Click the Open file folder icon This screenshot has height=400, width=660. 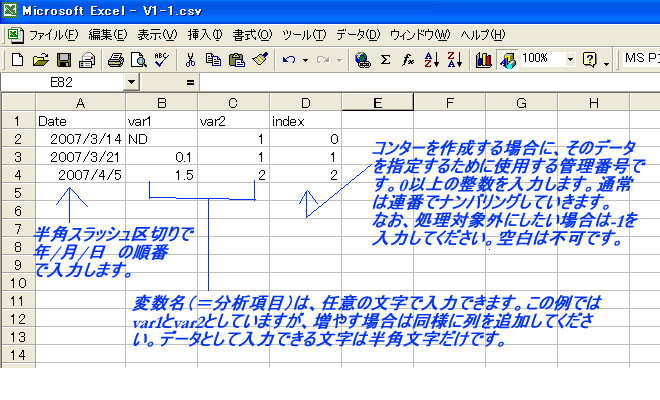(40, 60)
